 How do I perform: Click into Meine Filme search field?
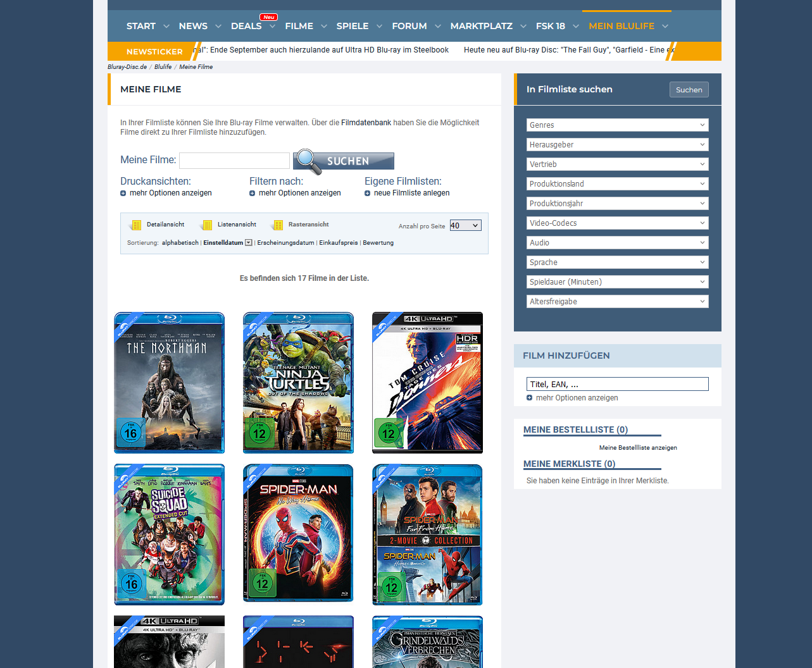[x=234, y=161]
